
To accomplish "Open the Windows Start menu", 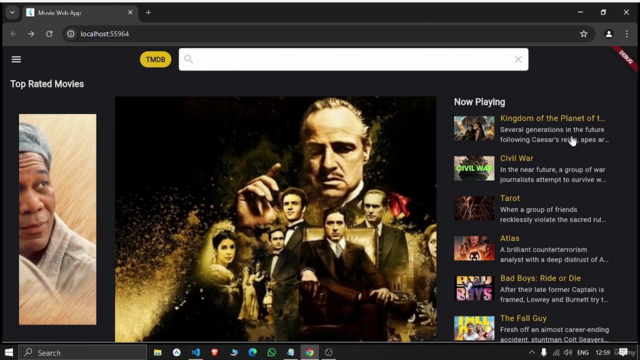I will coord(9,352).
